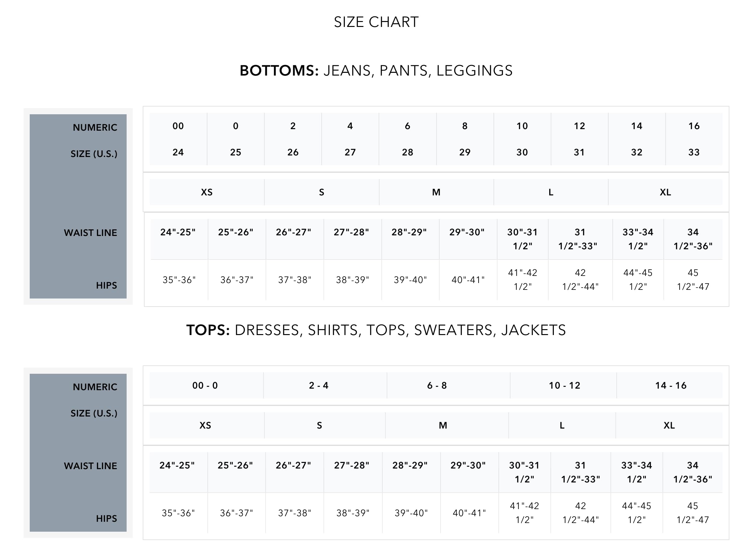Click the BOTTOMS: Jeans, Pants, Leggings heading
Image resolution: width=756 pixels, height=558 pixels.
click(x=376, y=71)
